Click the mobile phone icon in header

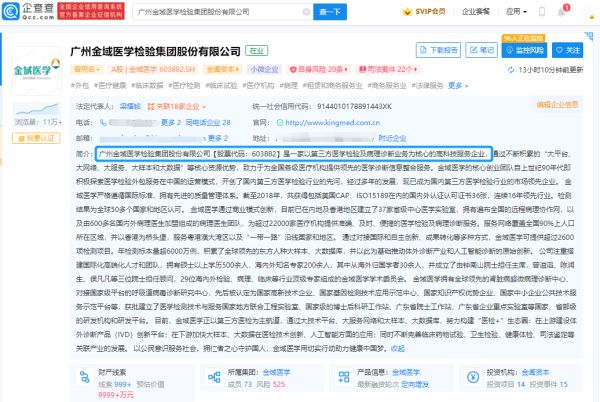pyautogui.click(x=542, y=11)
